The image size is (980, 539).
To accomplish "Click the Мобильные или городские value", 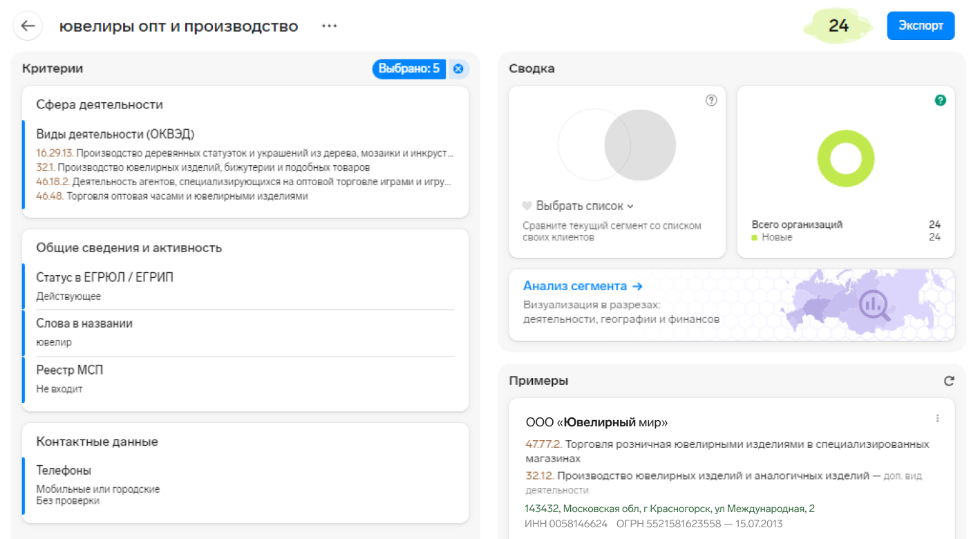I will (98, 489).
